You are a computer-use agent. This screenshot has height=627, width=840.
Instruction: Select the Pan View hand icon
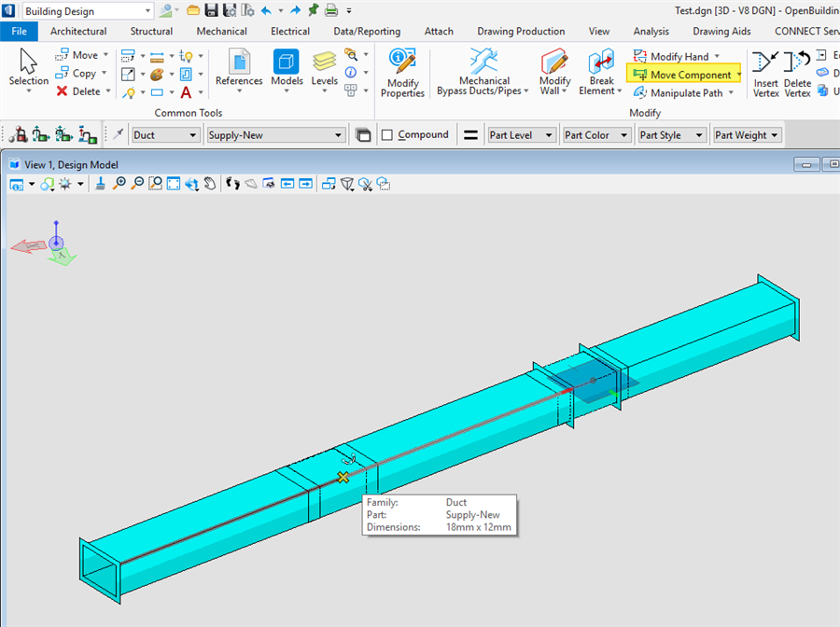pyautogui.click(x=210, y=184)
